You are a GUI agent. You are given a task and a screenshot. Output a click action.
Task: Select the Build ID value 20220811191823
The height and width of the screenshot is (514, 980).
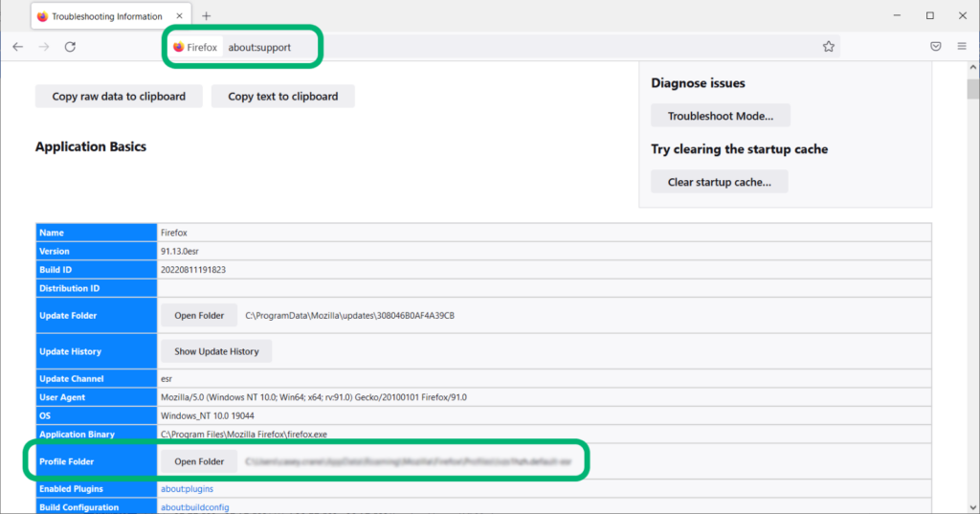coord(193,270)
